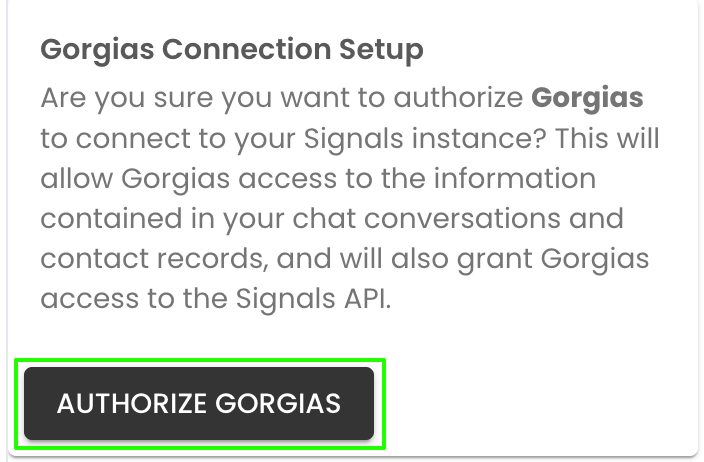Select the Gorgias Connection Setup heading
The width and height of the screenshot is (704, 462).
tap(232, 49)
